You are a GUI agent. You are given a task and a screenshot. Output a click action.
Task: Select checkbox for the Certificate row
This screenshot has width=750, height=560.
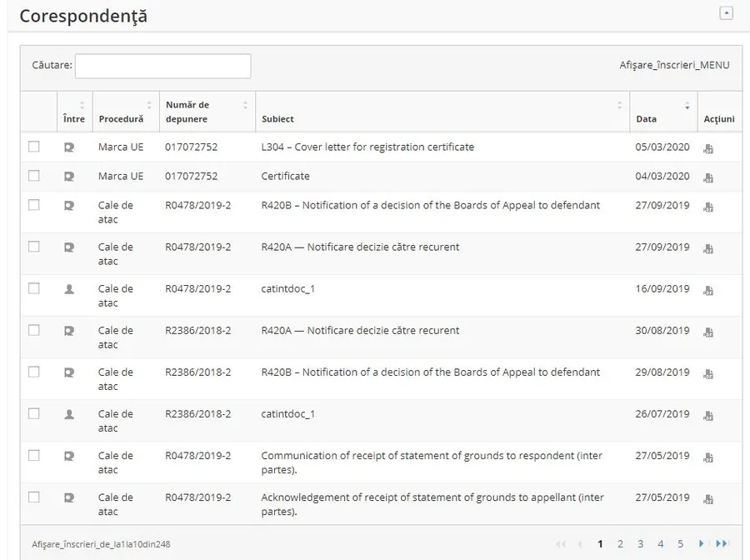click(34, 176)
